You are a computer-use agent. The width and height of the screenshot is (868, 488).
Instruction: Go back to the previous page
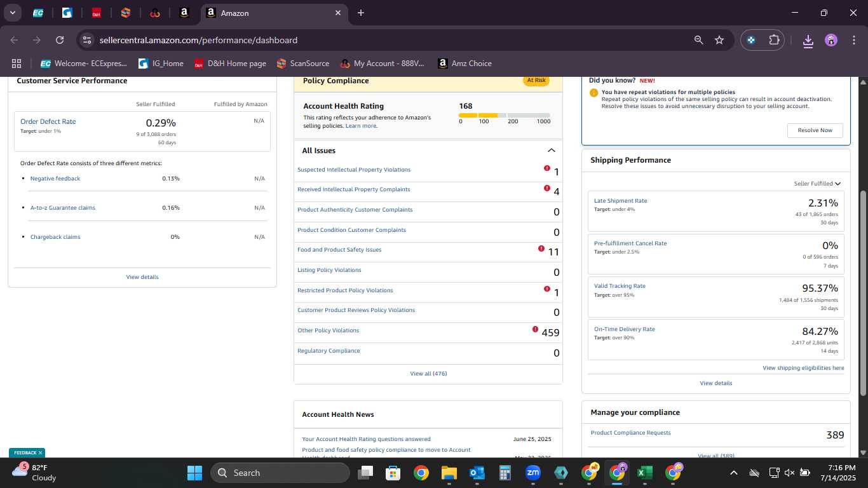[14, 40]
